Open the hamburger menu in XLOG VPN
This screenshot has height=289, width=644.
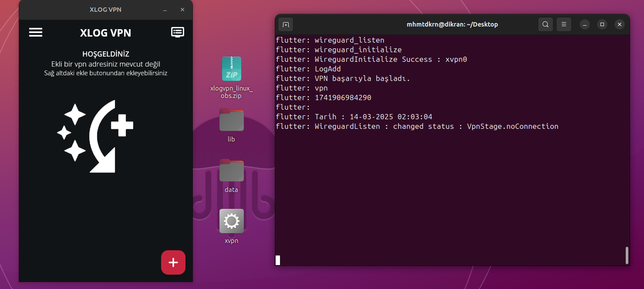[x=36, y=32]
